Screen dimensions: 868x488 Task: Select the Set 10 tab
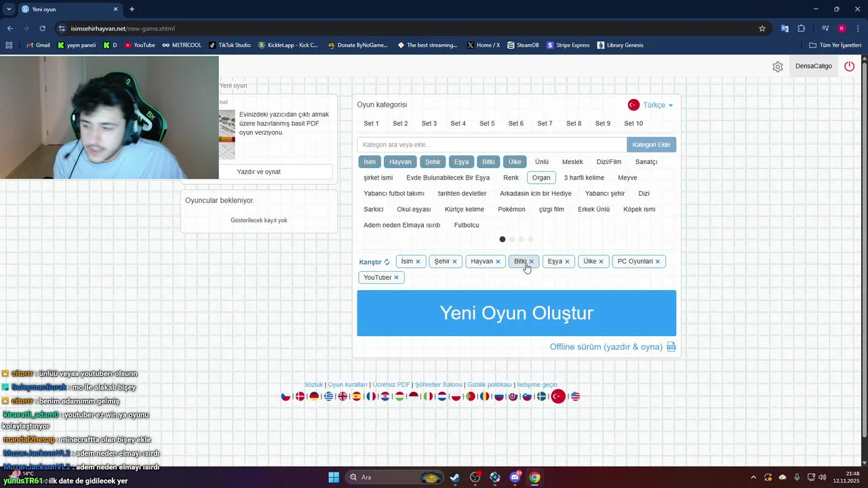[633, 123]
